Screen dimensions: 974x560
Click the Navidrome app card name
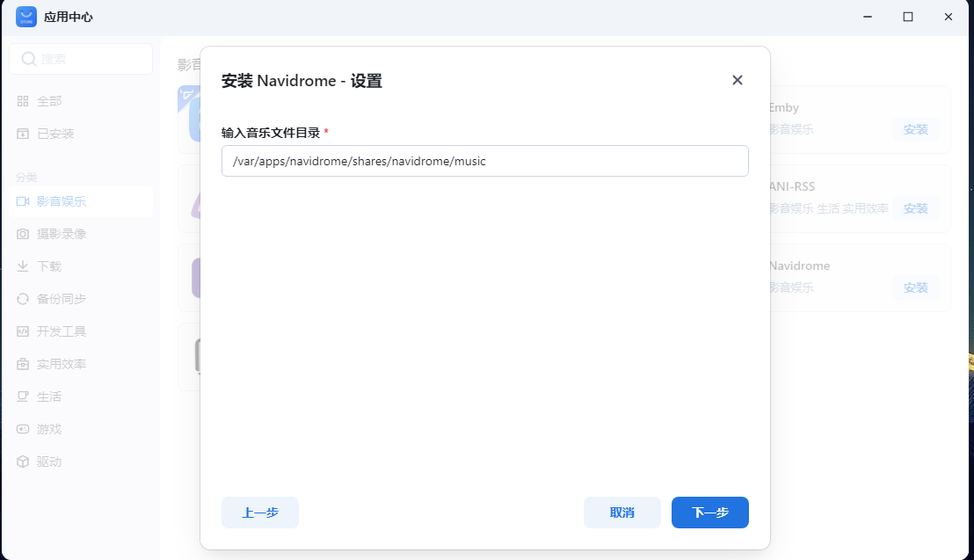[x=799, y=265]
